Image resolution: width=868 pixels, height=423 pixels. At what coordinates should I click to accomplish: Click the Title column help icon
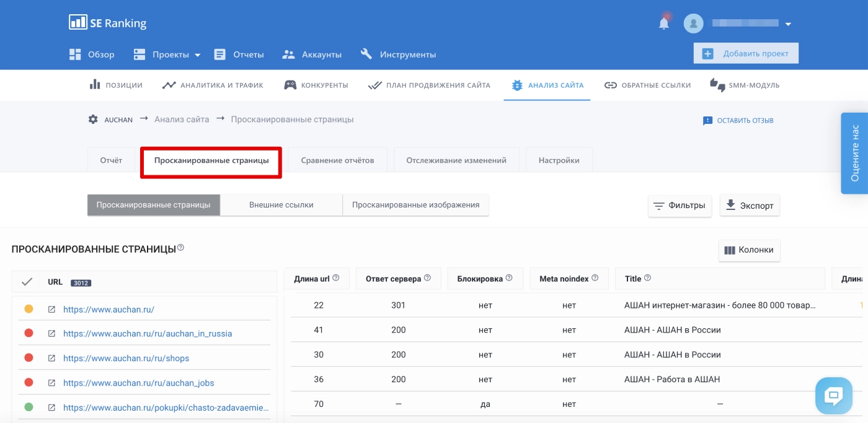pos(648,278)
